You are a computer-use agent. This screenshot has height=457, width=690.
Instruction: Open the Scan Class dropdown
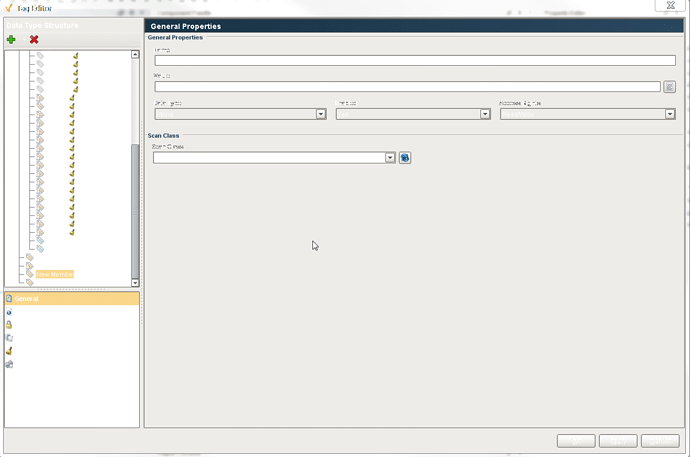(x=274, y=157)
